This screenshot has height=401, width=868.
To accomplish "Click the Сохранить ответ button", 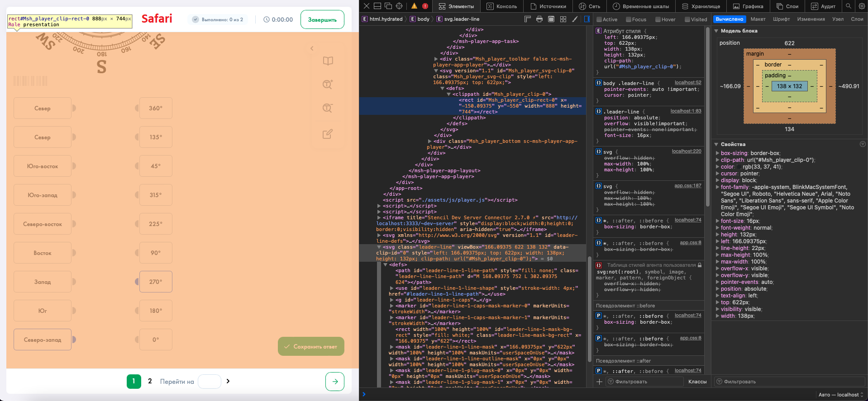I will click(311, 346).
